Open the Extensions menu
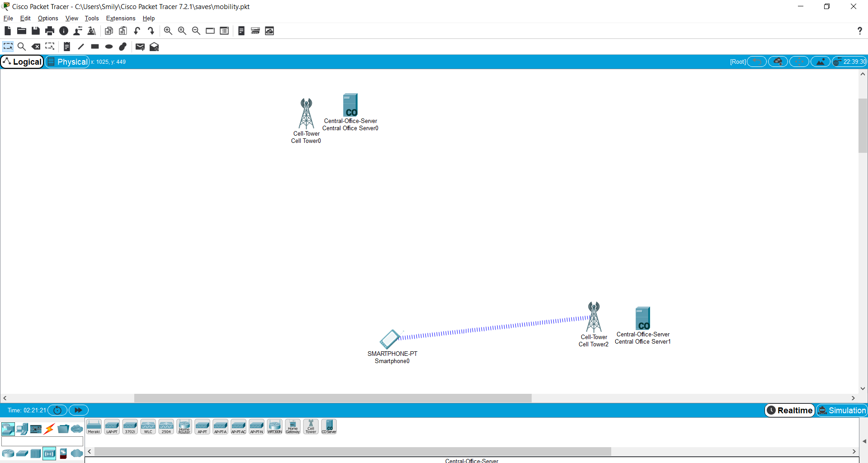Image resolution: width=868 pixels, height=463 pixels. 121,18
